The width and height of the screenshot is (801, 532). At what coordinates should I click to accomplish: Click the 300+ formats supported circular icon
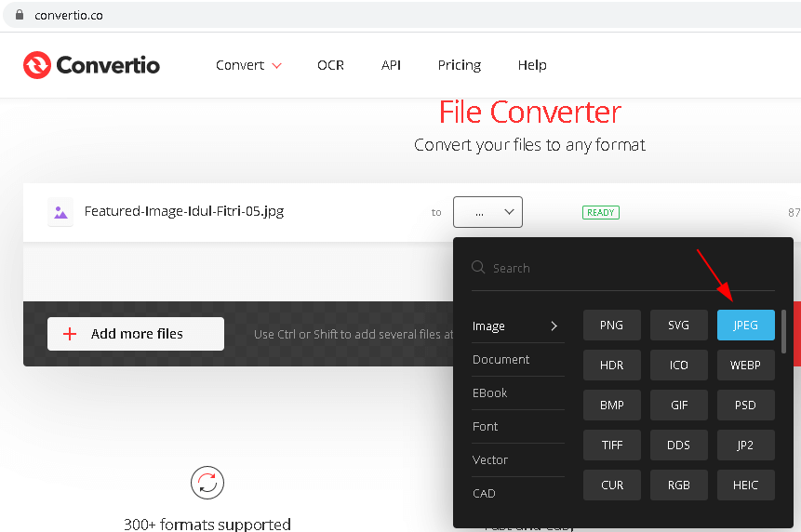[x=207, y=483]
